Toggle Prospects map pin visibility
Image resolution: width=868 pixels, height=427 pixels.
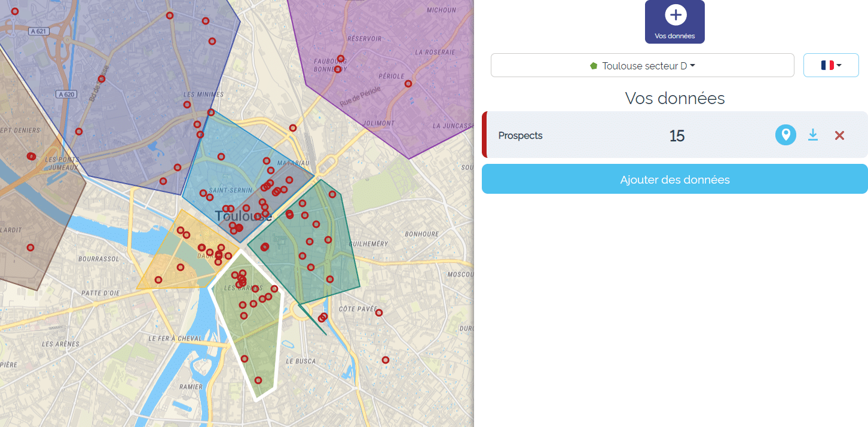[786, 135]
